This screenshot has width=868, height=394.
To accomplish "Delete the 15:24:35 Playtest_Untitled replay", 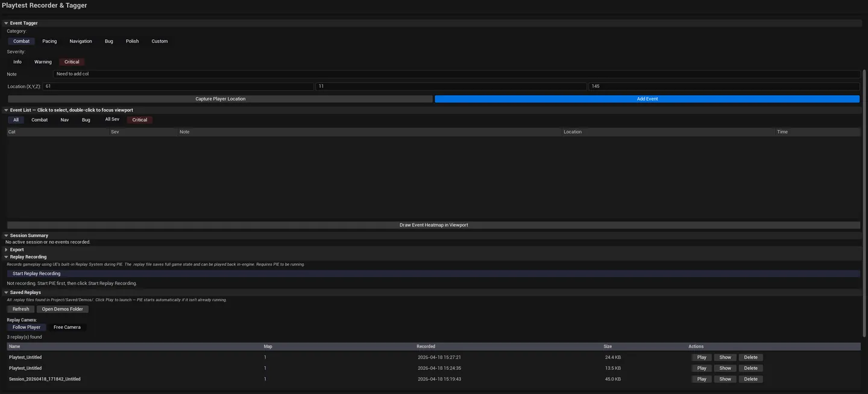I will [x=751, y=368].
